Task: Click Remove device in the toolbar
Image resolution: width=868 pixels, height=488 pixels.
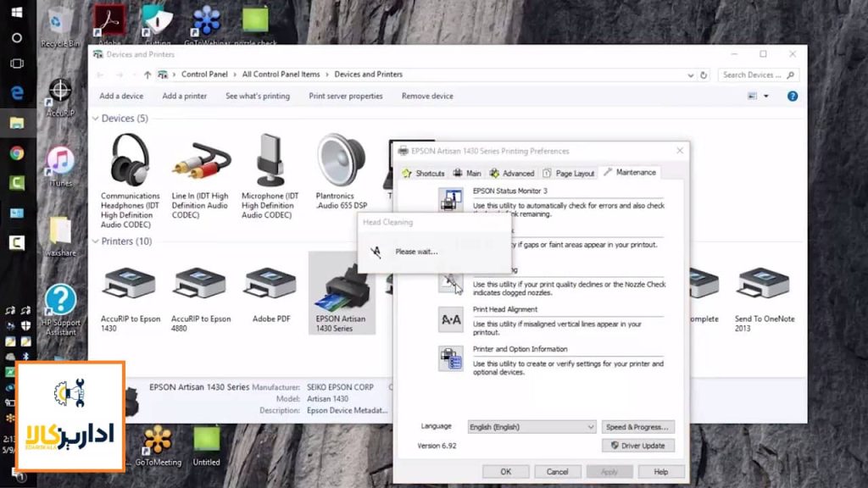Action: click(427, 97)
